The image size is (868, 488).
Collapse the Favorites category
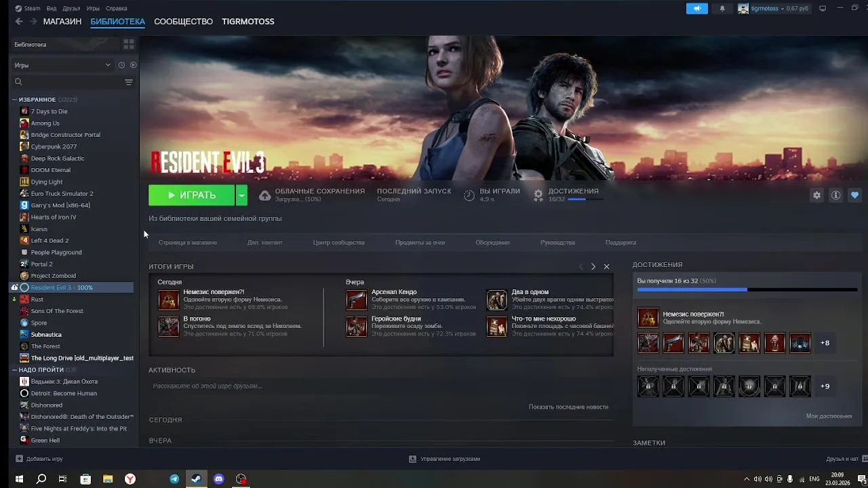[x=14, y=100]
